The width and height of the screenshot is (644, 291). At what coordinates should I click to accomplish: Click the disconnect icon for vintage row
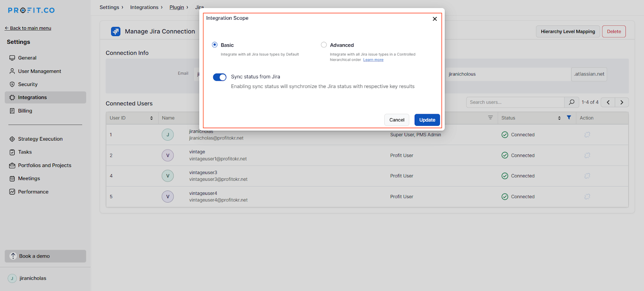[x=587, y=155]
